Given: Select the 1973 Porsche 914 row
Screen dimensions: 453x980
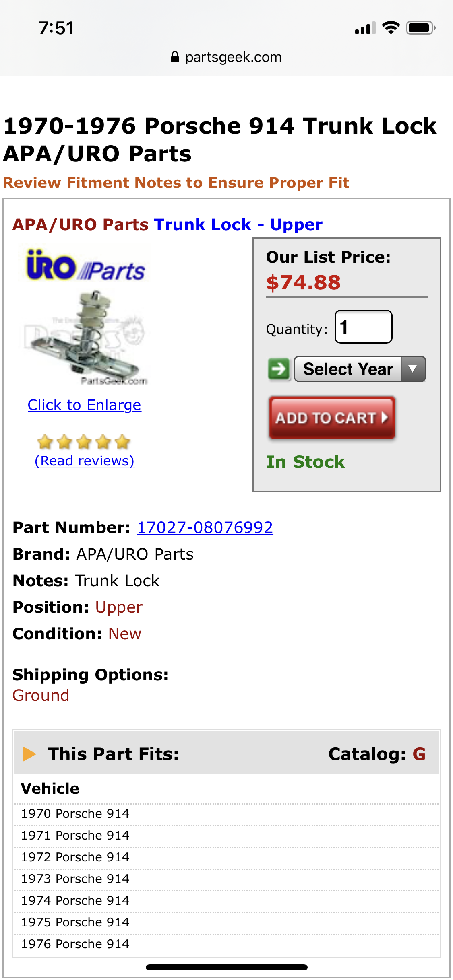Looking at the screenshot, I should [x=75, y=879].
